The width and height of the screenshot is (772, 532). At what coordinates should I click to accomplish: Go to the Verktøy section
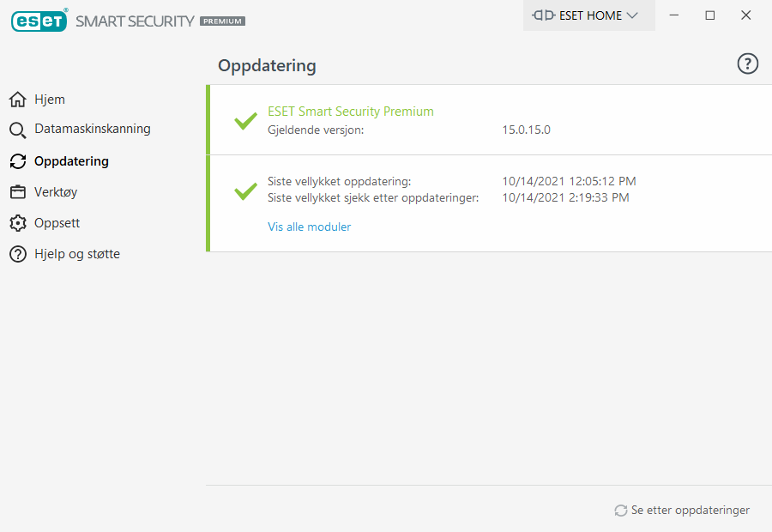click(x=56, y=192)
